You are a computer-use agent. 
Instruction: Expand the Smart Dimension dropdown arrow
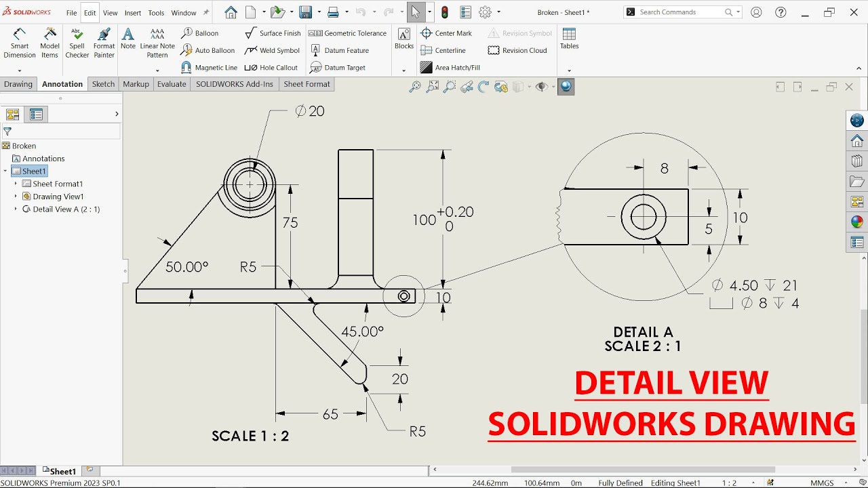[x=20, y=70]
